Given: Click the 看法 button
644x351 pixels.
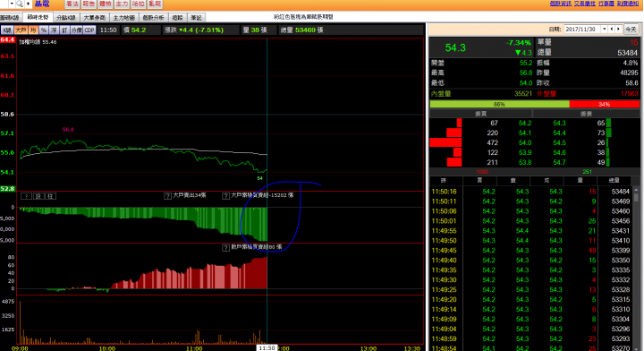Looking at the screenshot, I should [72, 4].
